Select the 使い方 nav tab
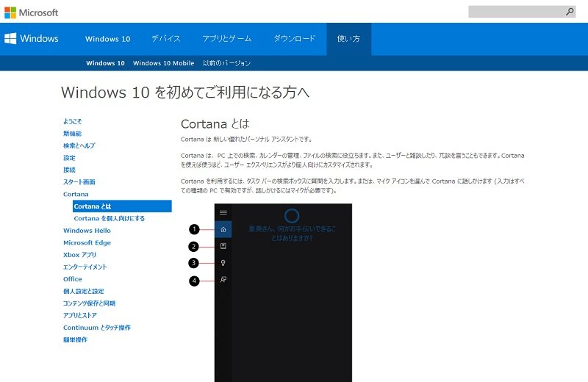Screen dimensions: 588x382 348,39
